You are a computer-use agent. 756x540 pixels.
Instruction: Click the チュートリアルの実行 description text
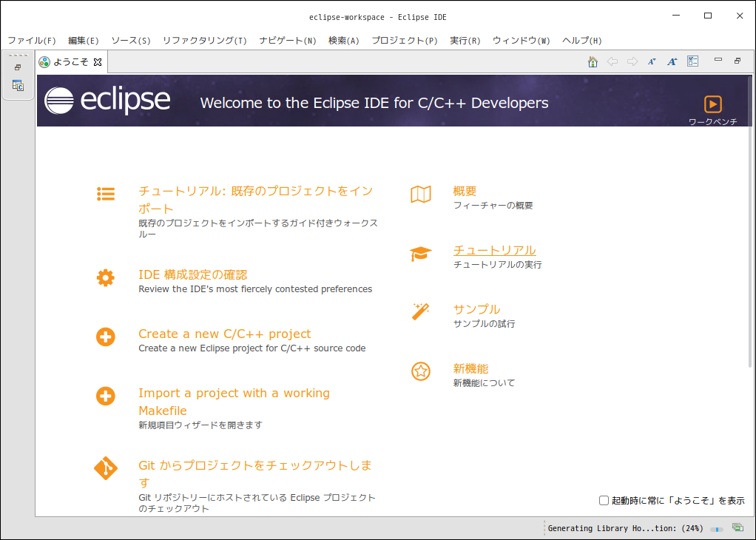[x=498, y=265]
